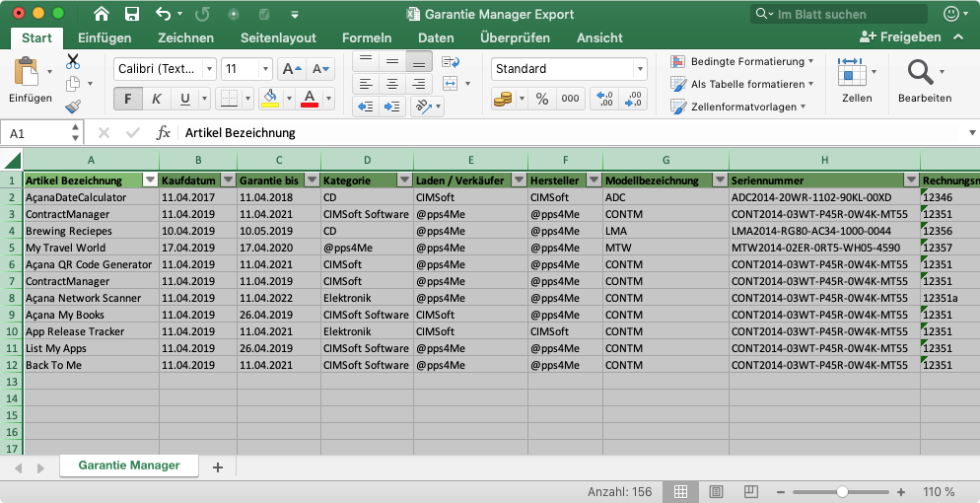Apply currency format with coins icon

coord(503,99)
